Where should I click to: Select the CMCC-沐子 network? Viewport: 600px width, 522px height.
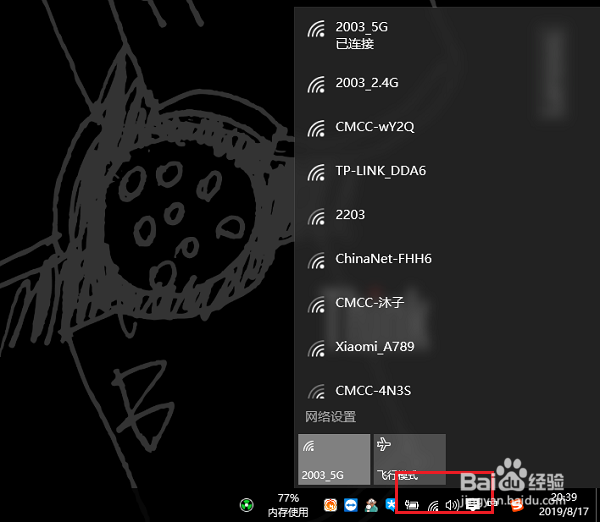pyautogui.click(x=447, y=303)
